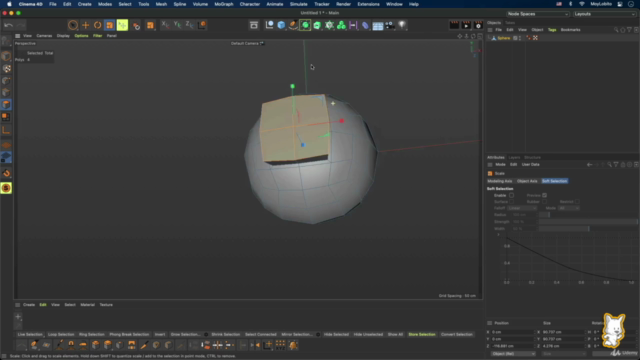Viewport: 640px width, 360px height.
Task: Open Mirror Selection options gear
Action: [318, 334]
